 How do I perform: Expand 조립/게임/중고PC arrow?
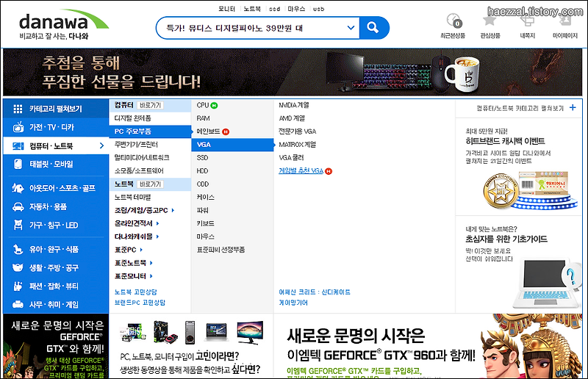(173, 210)
